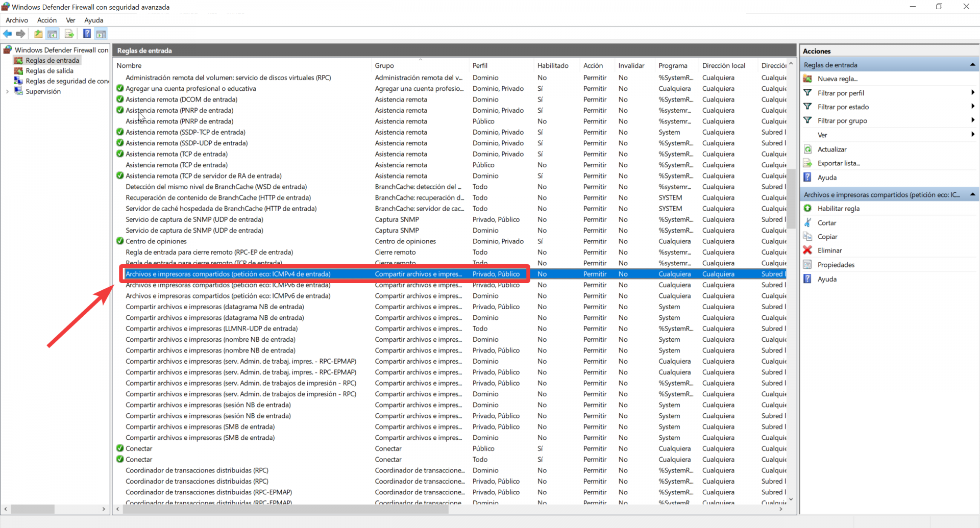980x528 pixels.
Task: Click the Acción column header
Action: point(597,65)
